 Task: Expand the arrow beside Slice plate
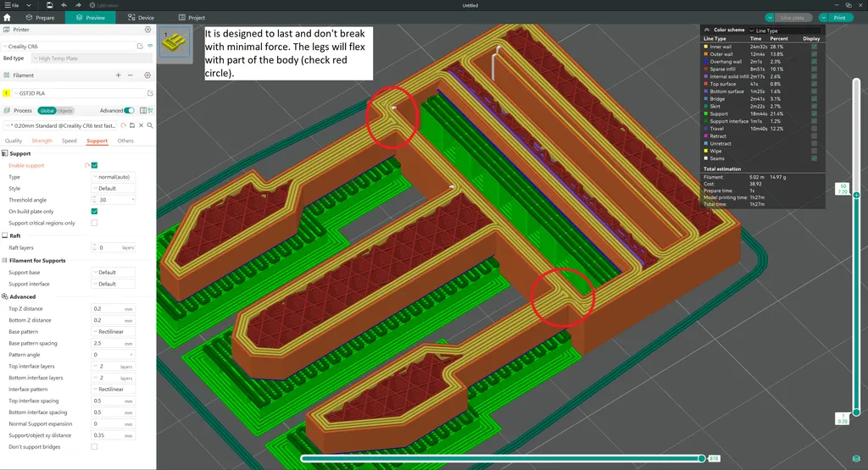click(x=770, y=18)
